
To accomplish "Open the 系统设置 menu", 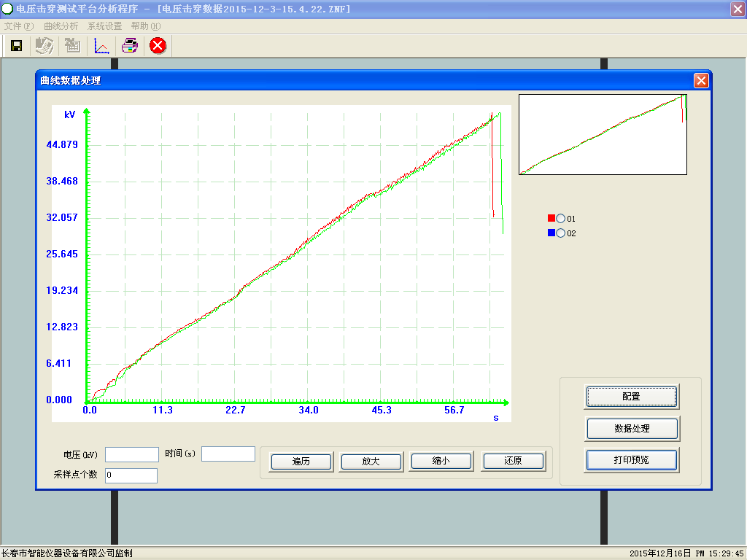I will pyautogui.click(x=104, y=26).
